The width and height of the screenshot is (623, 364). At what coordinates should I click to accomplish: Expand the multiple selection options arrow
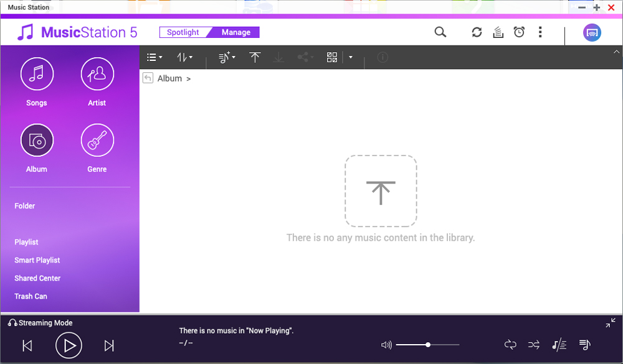[350, 58]
